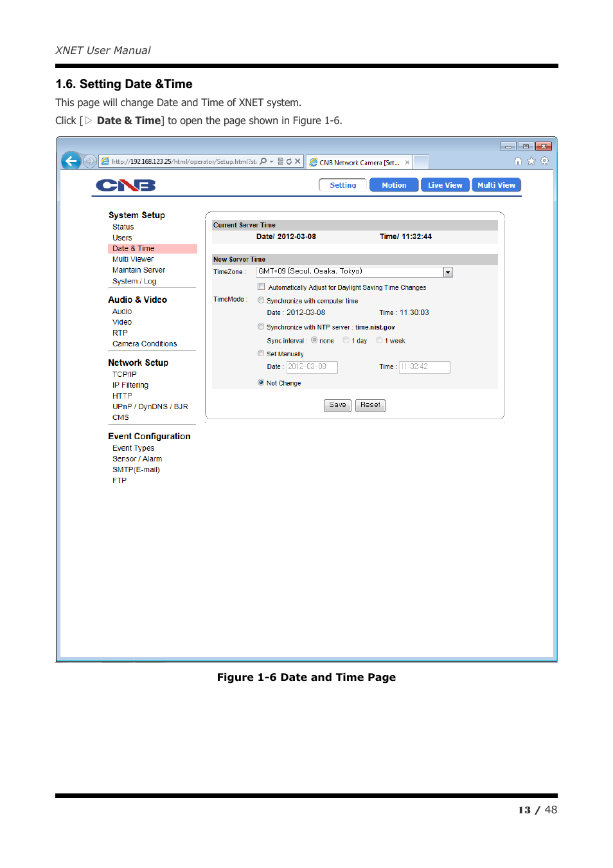Select Set Manually time mode
The image size is (613, 868).
click(261, 353)
